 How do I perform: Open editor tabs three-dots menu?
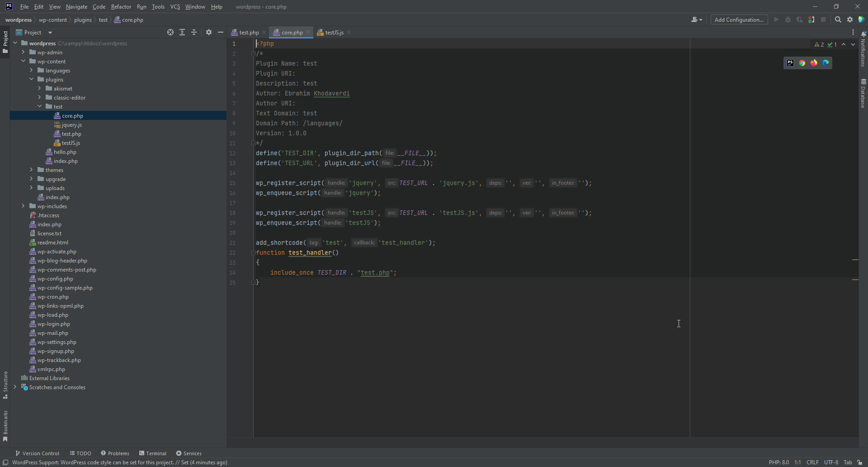pyautogui.click(x=853, y=32)
